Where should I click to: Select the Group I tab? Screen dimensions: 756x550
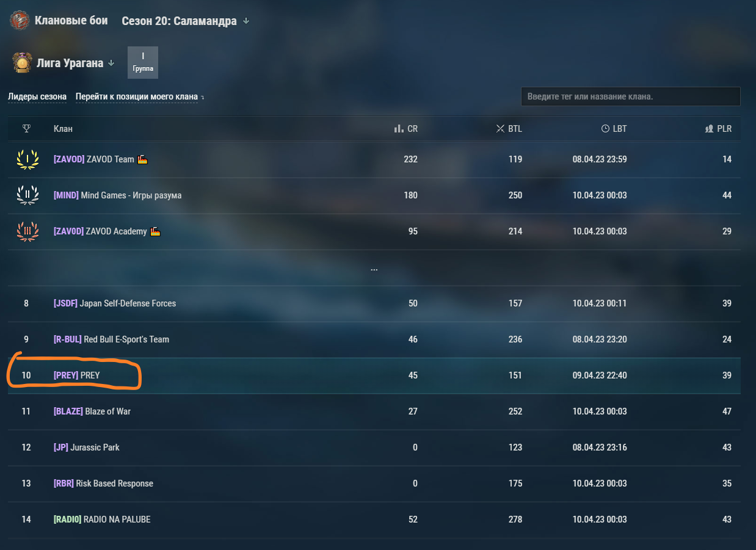pyautogui.click(x=143, y=62)
